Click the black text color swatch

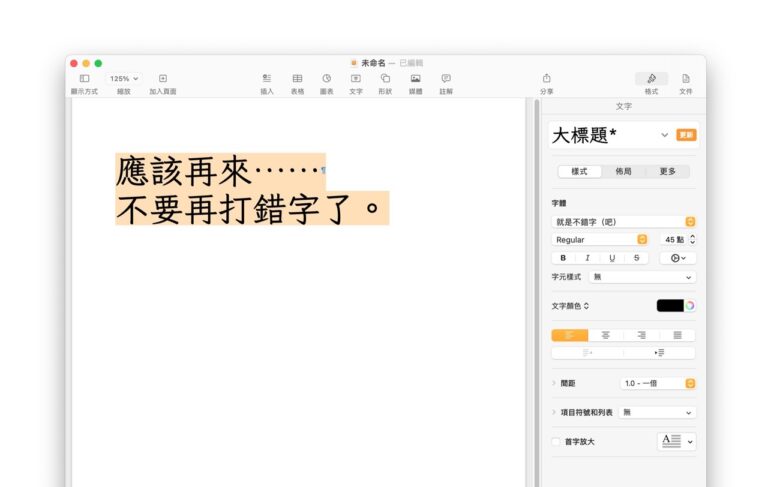click(670, 306)
